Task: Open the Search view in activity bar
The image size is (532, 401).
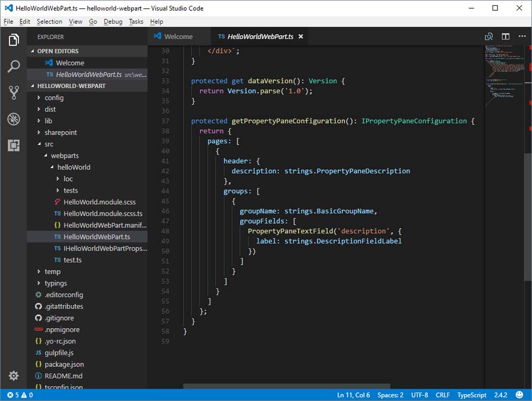Action: point(13,67)
